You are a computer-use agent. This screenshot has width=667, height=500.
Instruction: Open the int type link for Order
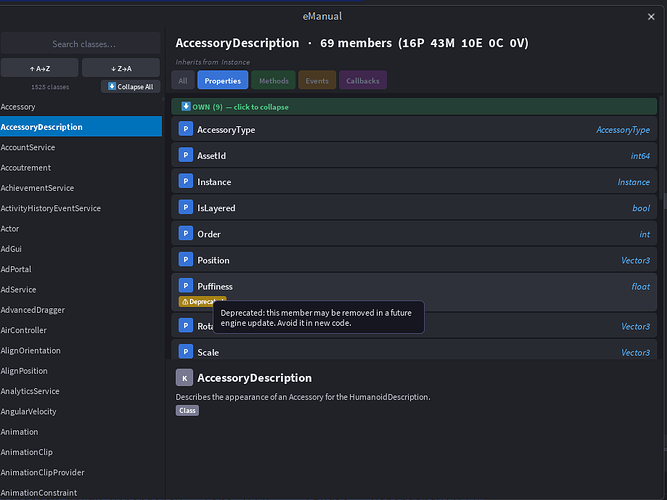pos(644,234)
